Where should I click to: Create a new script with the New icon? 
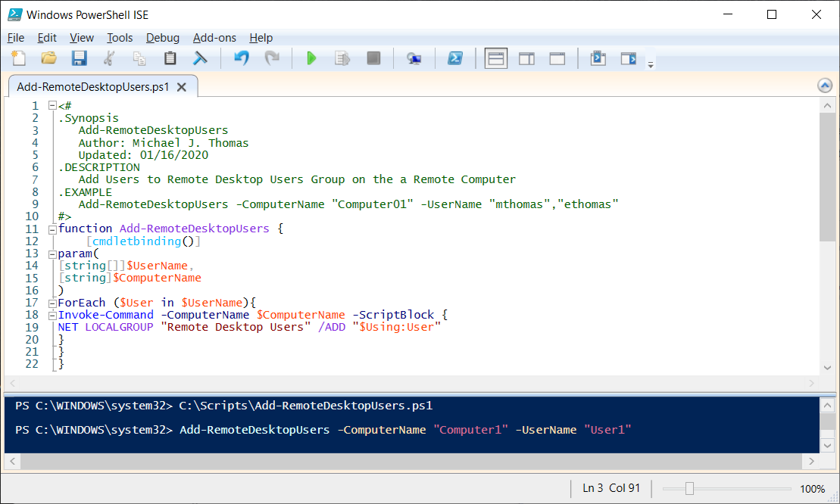coord(18,58)
